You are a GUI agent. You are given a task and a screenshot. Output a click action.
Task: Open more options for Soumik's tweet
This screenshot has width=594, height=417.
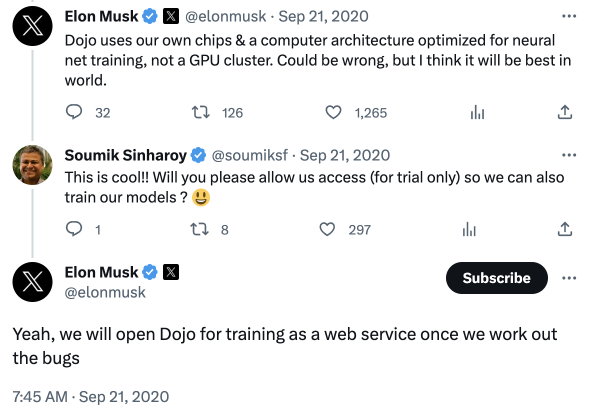point(569,155)
